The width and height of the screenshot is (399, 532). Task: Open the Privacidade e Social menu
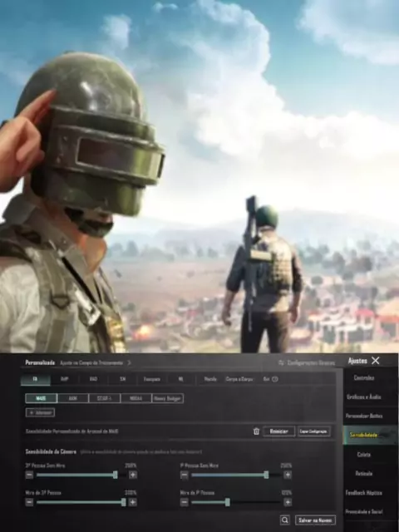[x=364, y=512]
